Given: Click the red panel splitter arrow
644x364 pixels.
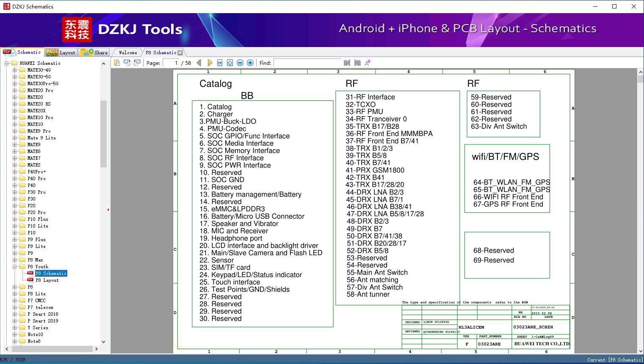Looking at the screenshot, I should [x=108, y=210].
